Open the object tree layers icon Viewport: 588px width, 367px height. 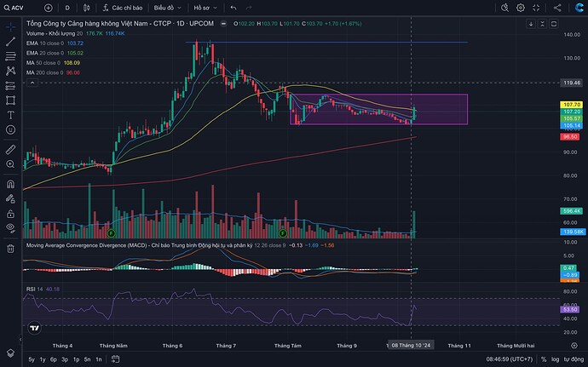coord(10,353)
